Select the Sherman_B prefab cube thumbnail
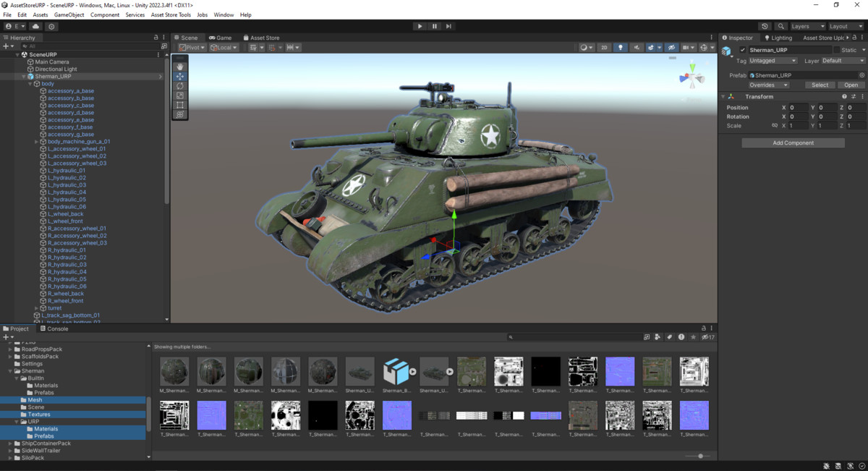868x471 pixels. (396, 371)
